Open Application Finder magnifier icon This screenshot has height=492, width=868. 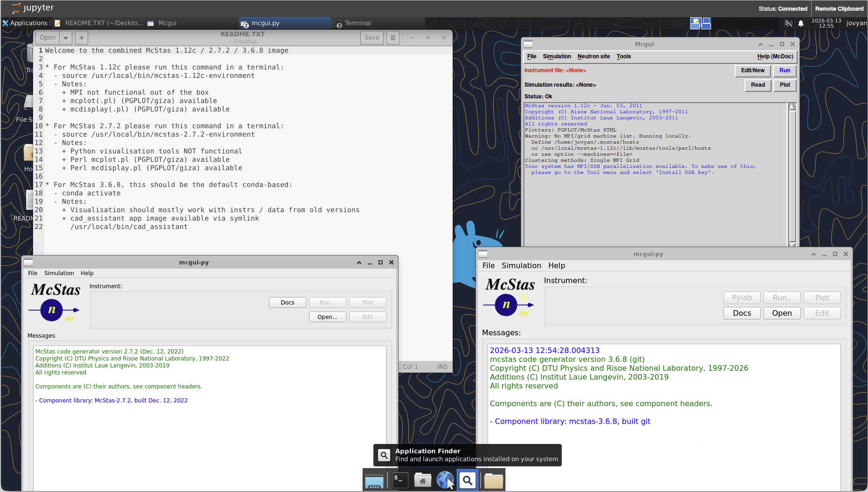click(x=468, y=480)
